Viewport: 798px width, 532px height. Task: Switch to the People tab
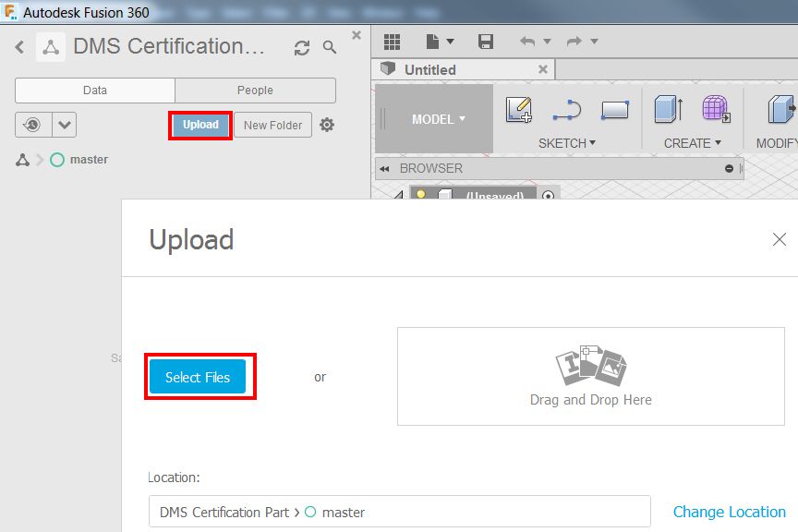coord(255,91)
